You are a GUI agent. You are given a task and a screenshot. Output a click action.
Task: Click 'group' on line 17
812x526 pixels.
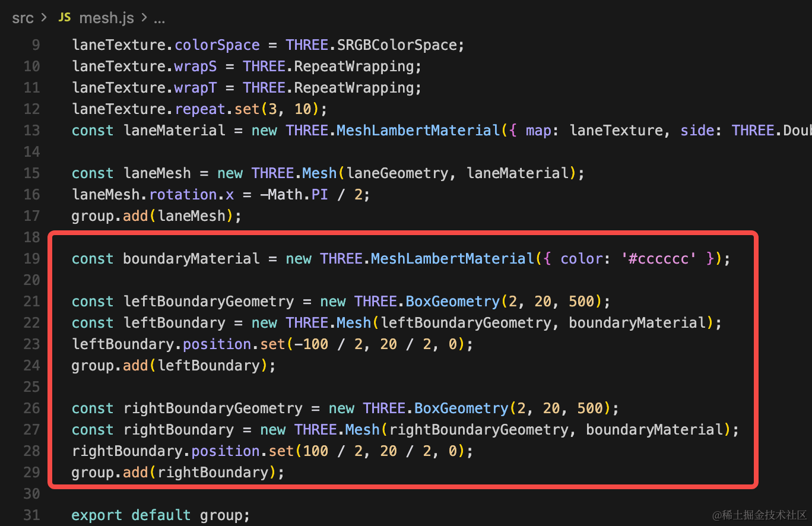pyautogui.click(x=93, y=216)
